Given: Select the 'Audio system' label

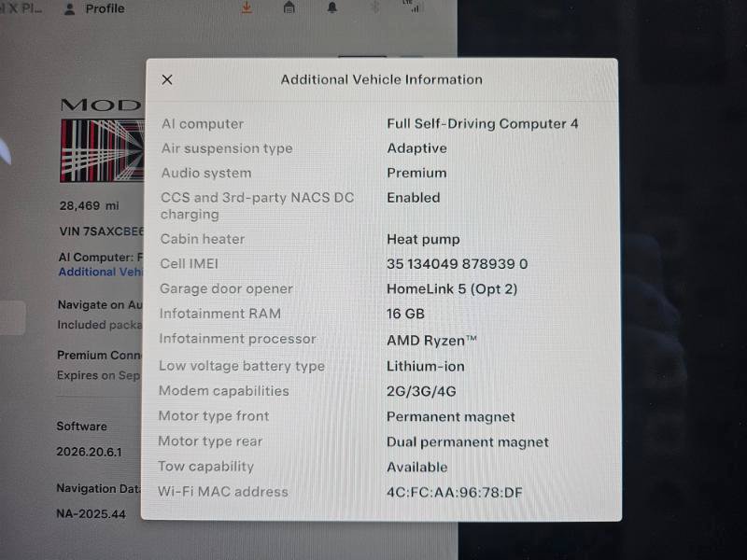Looking at the screenshot, I should (x=205, y=173).
